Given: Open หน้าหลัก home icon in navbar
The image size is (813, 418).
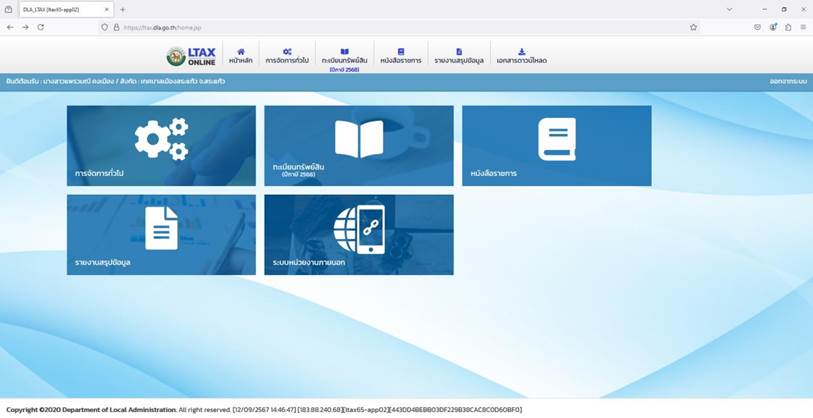Looking at the screenshot, I should 241,56.
